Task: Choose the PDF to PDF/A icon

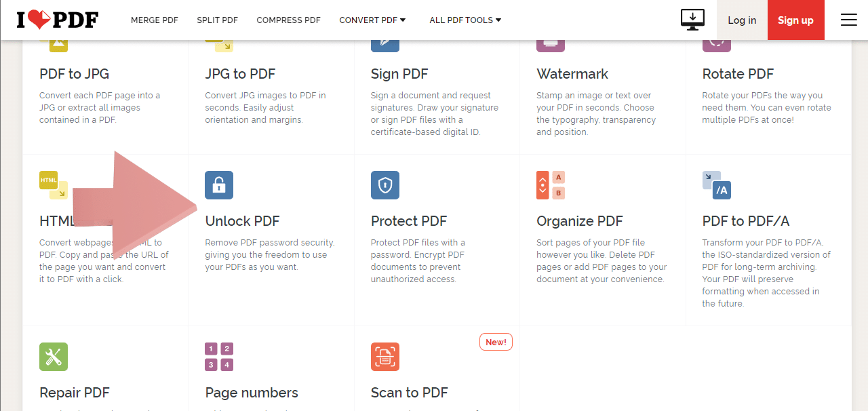Action: [x=717, y=185]
